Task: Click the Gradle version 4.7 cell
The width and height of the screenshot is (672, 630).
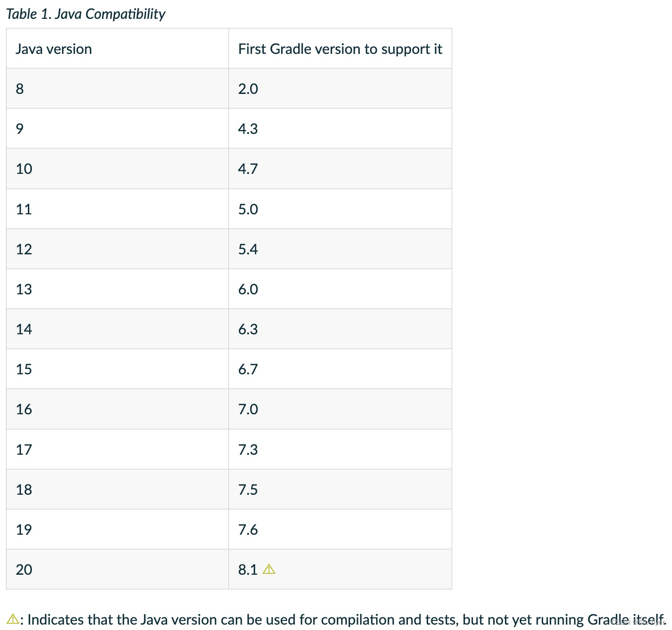Action: tap(340, 169)
